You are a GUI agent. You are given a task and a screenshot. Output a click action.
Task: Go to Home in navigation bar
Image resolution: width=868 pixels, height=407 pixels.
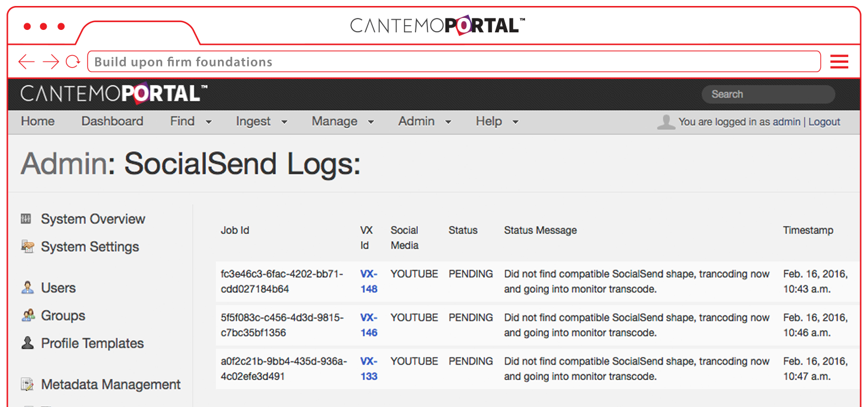pyautogui.click(x=38, y=121)
